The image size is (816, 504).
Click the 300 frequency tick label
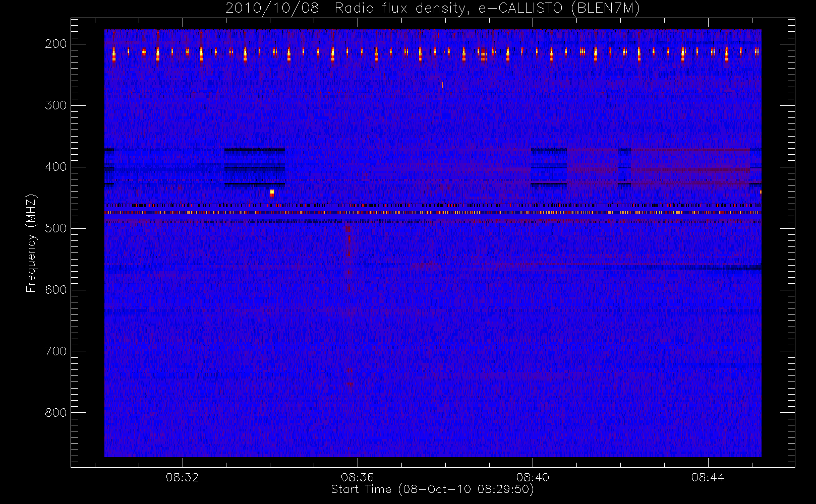click(x=56, y=105)
